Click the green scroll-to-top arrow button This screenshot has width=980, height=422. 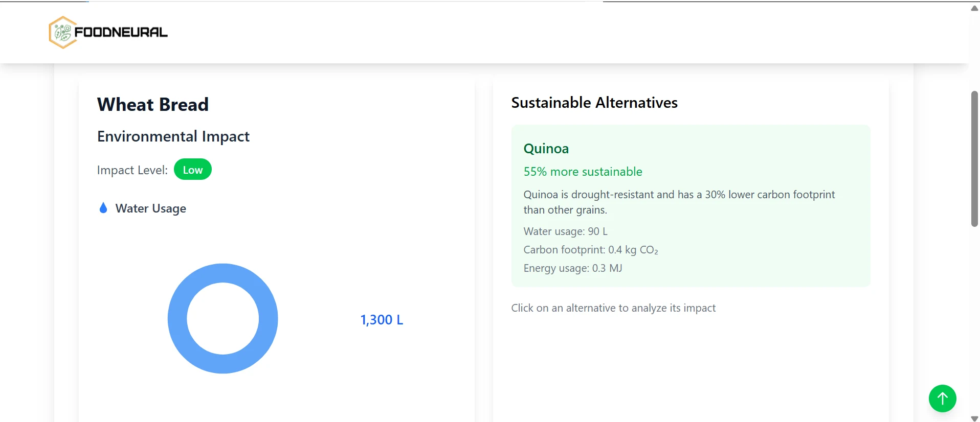click(x=942, y=398)
